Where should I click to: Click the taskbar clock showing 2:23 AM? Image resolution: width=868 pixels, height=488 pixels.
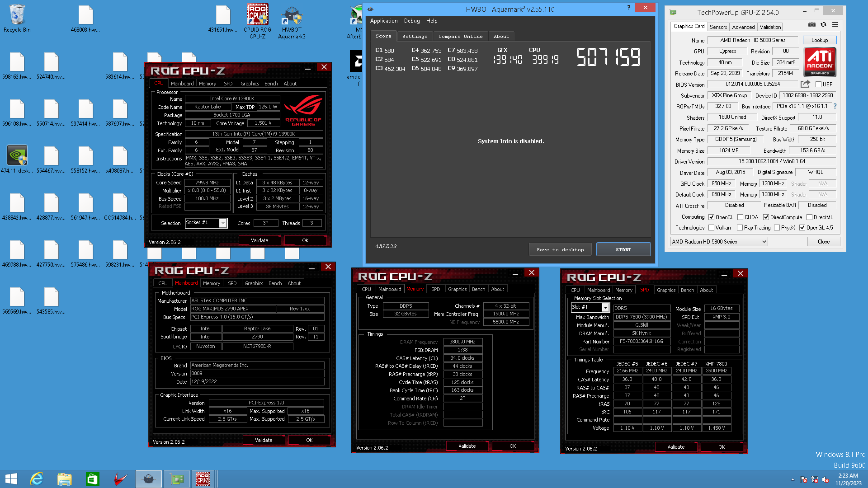tap(848, 479)
